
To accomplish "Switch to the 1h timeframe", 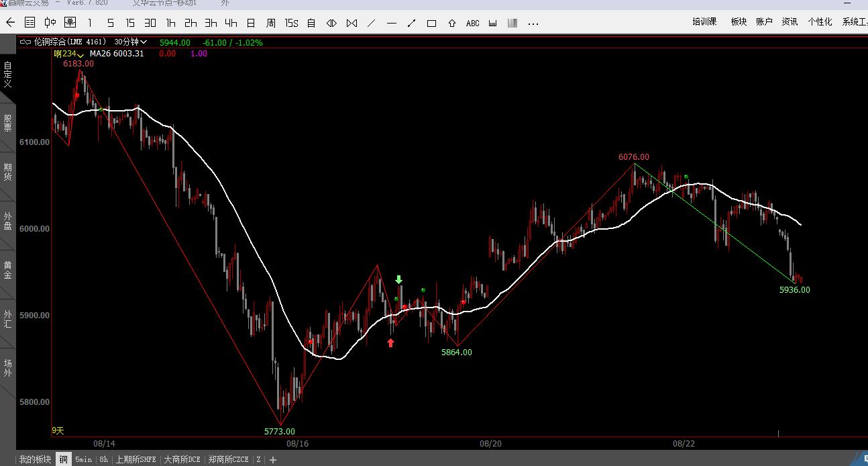I will 170,23.
